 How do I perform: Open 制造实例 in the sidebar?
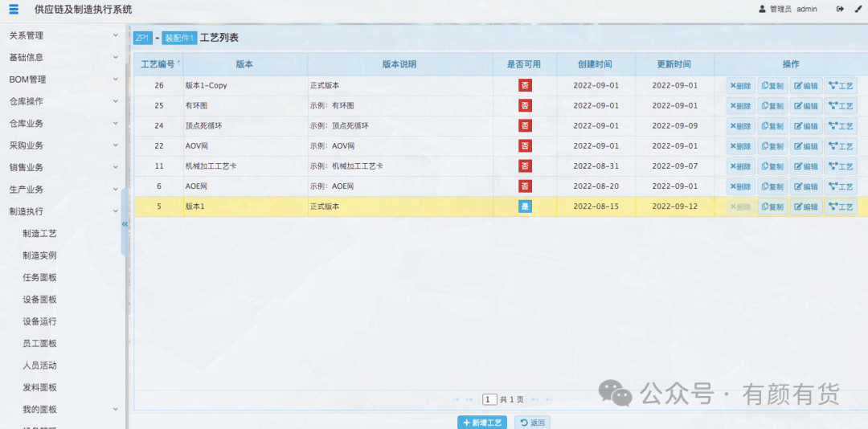click(40, 255)
